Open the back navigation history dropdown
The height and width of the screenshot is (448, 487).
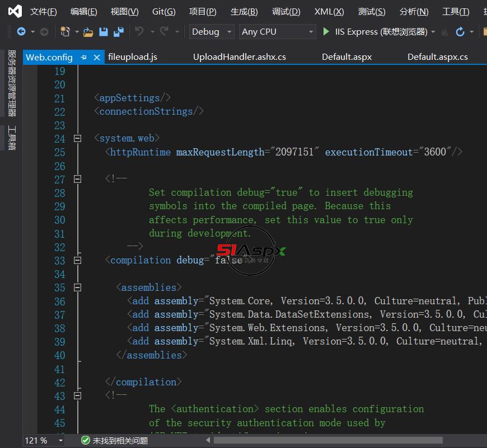(x=32, y=32)
